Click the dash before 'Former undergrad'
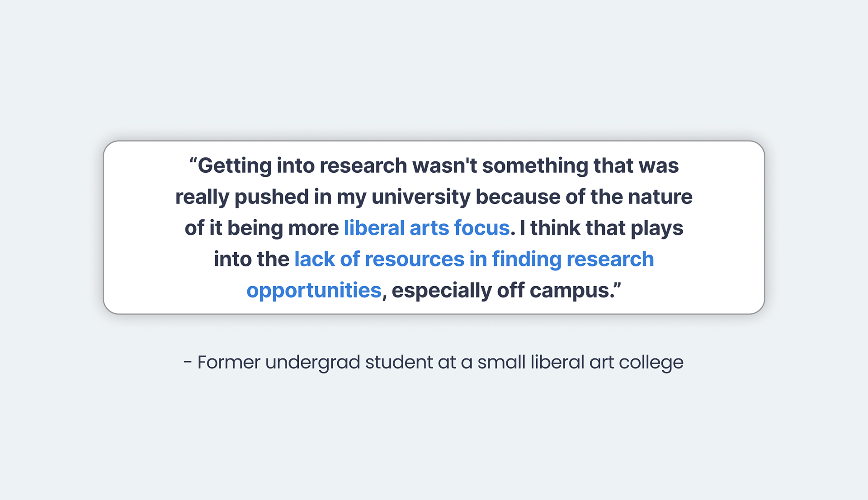This screenshot has height=500, width=868. click(188, 363)
